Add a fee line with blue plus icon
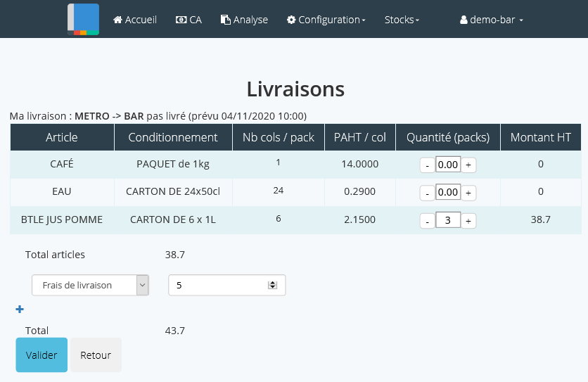This screenshot has width=588, height=382. [x=20, y=310]
